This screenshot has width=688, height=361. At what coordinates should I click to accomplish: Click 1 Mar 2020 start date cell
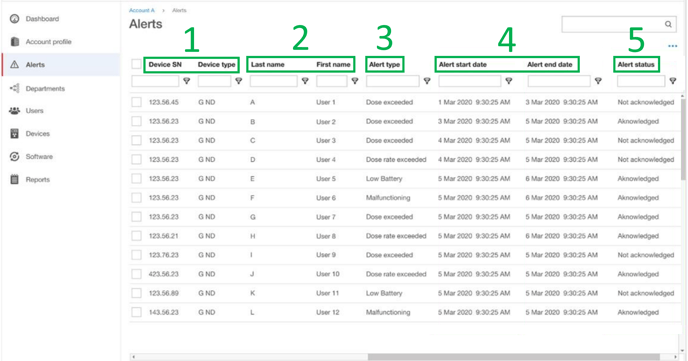(474, 102)
